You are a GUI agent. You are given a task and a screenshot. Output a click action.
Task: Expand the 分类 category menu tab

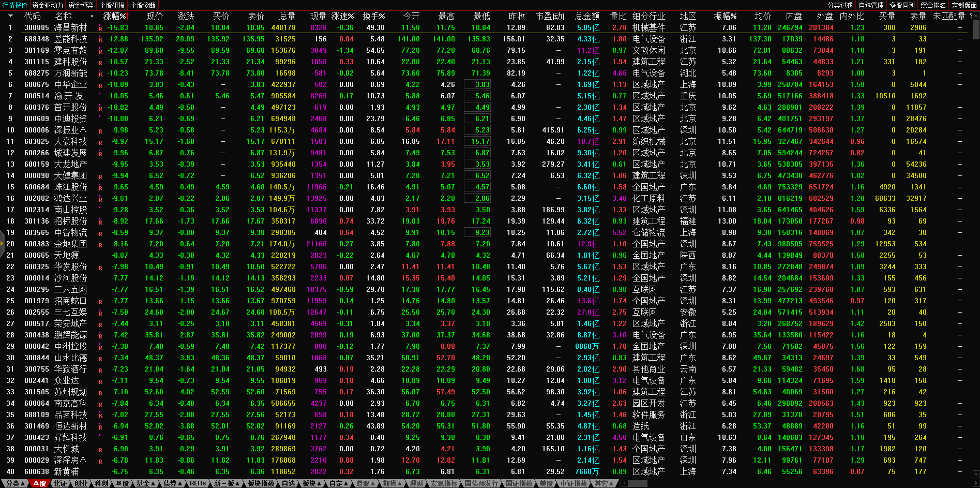click(14, 483)
